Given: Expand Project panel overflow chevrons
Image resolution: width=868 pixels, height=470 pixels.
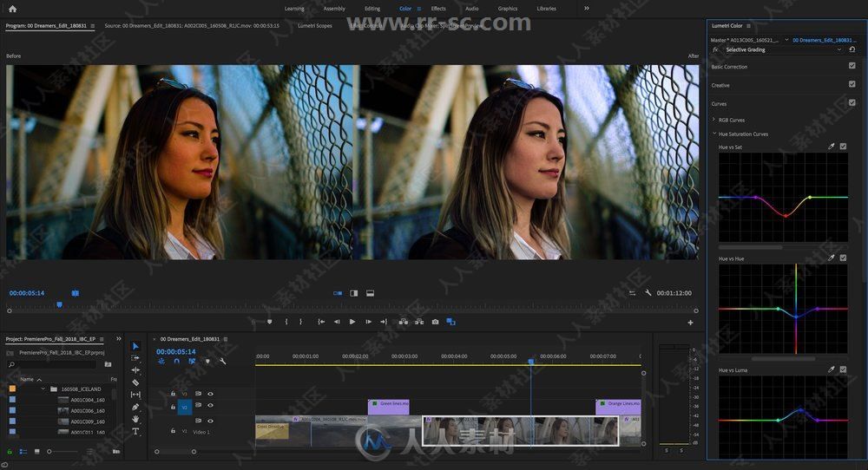Looking at the screenshot, I should tap(118, 338).
